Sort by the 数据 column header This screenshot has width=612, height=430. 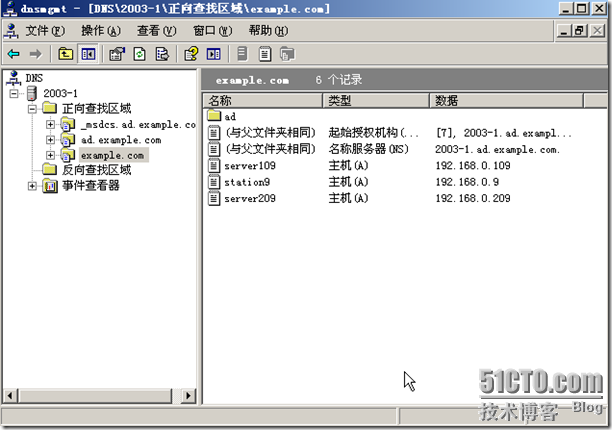pos(506,101)
